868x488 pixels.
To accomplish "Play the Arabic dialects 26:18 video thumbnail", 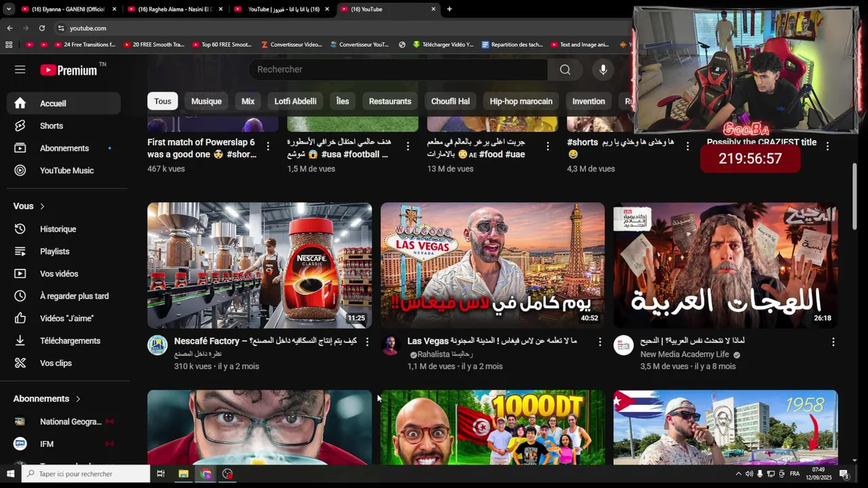I will tap(726, 266).
